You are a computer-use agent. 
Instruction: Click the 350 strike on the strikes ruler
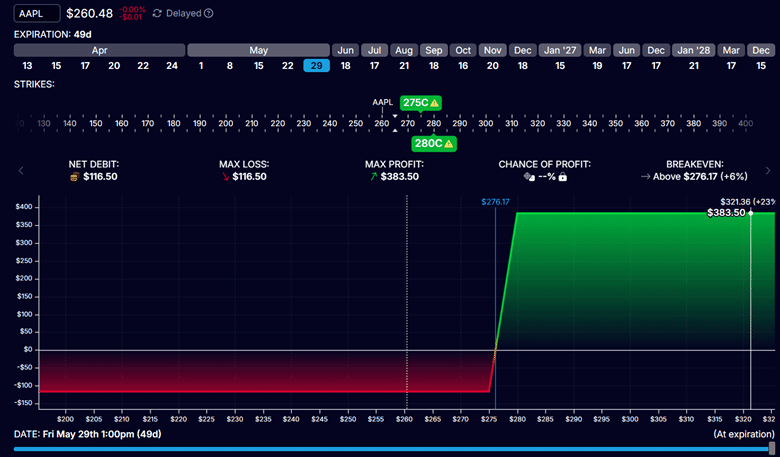(615, 123)
